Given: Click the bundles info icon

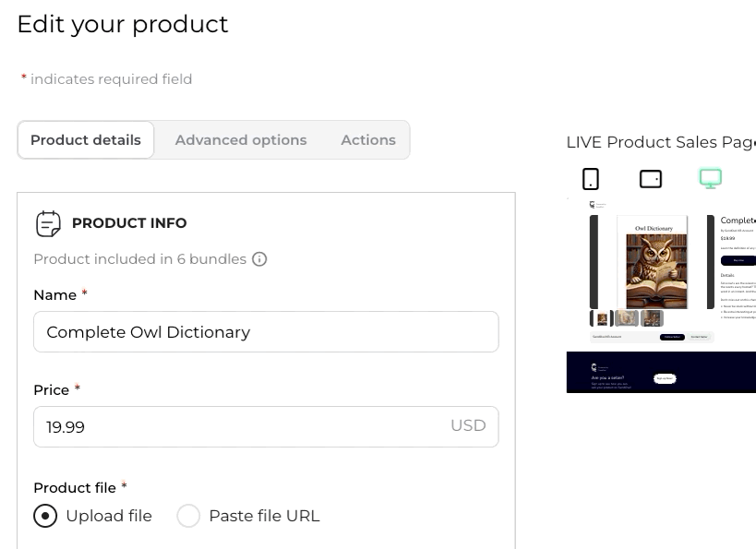Looking at the screenshot, I should click(x=259, y=259).
